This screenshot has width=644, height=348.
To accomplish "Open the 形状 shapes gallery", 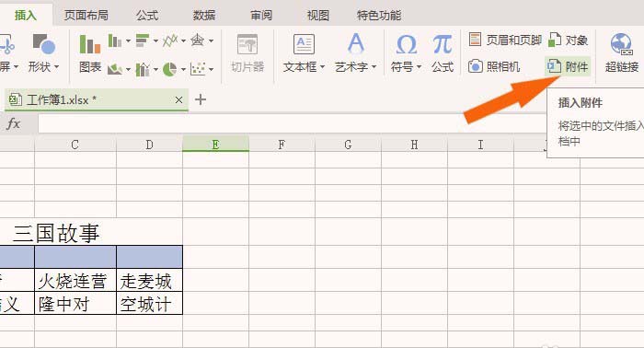I will (43, 53).
